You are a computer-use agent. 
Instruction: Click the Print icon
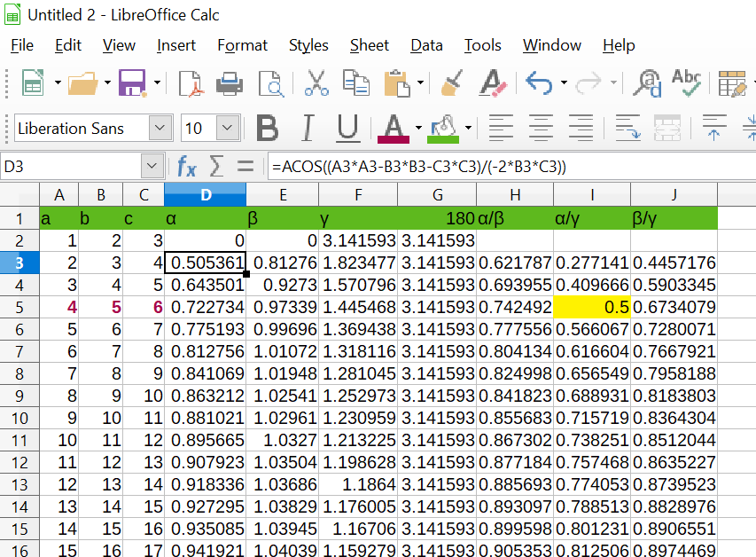click(x=230, y=83)
